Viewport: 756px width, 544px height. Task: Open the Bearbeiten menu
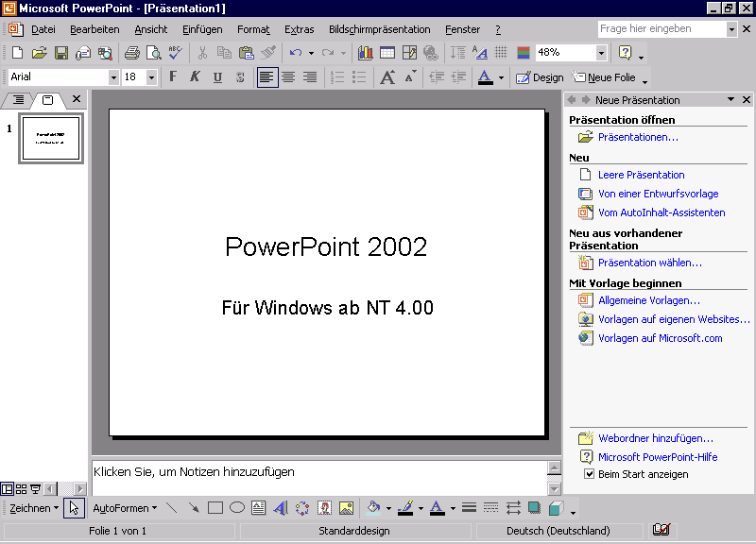tap(94, 29)
